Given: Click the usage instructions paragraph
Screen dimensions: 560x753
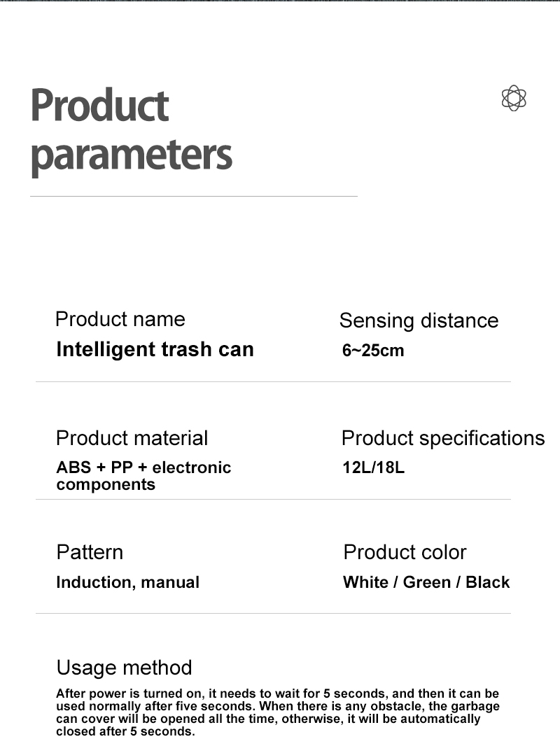Looking at the screenshot, I should click(278, 712).
